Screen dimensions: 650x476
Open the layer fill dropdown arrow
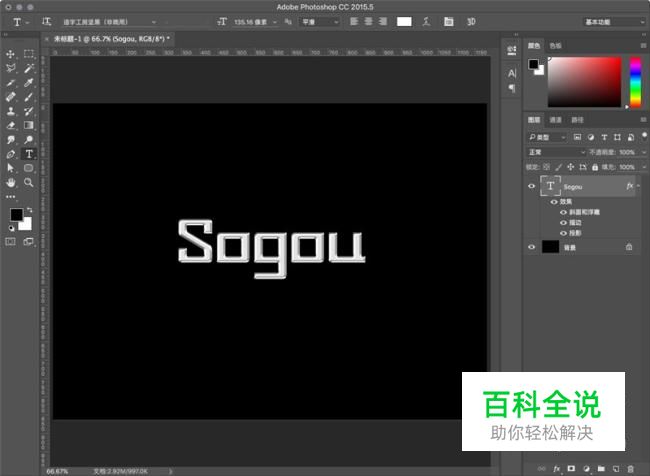[644, 167]
